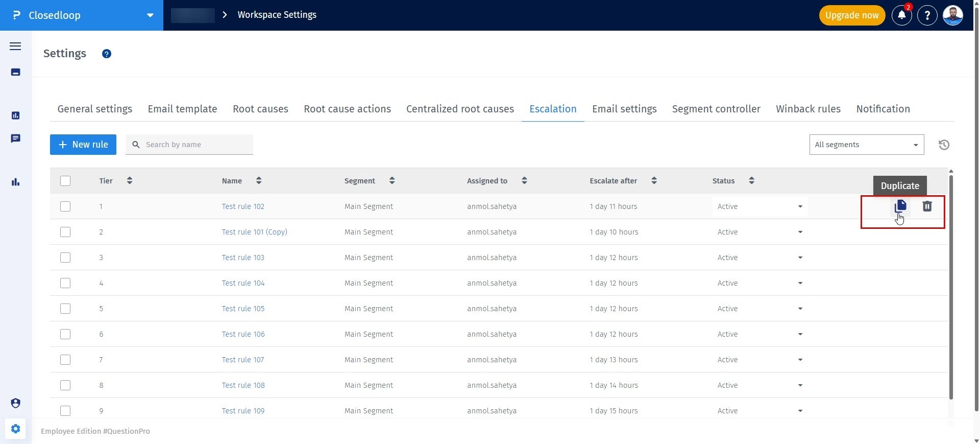The height and width of the screenshot is (444, 980).
Task: Click the help question mark icon in top bar
Action: (x=927, y=15)
